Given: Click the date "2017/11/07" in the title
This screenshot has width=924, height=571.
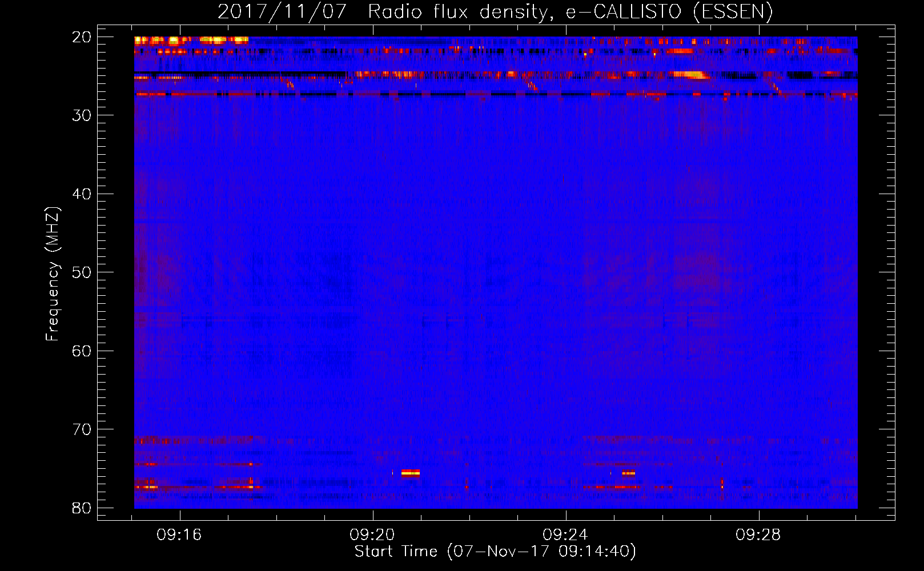Looking at the screenshot, I should (282, 11).
